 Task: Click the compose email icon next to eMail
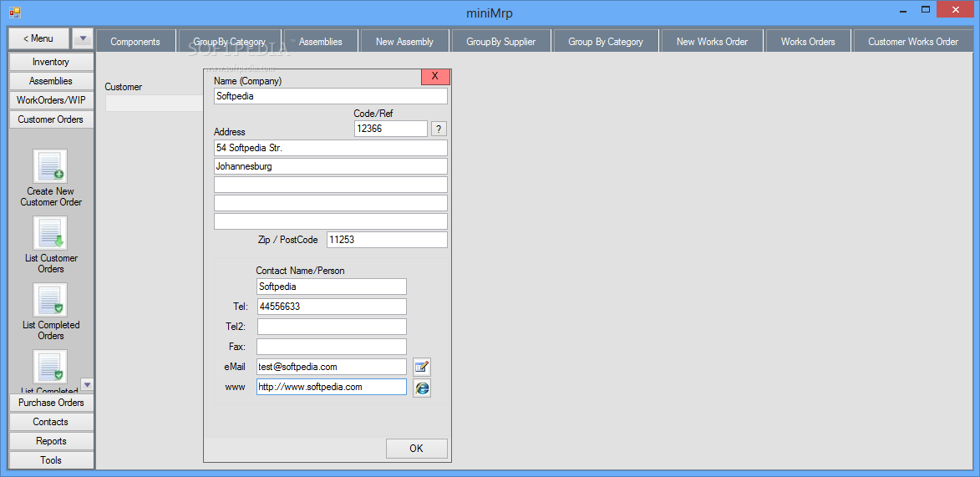[x=422, y=367]
